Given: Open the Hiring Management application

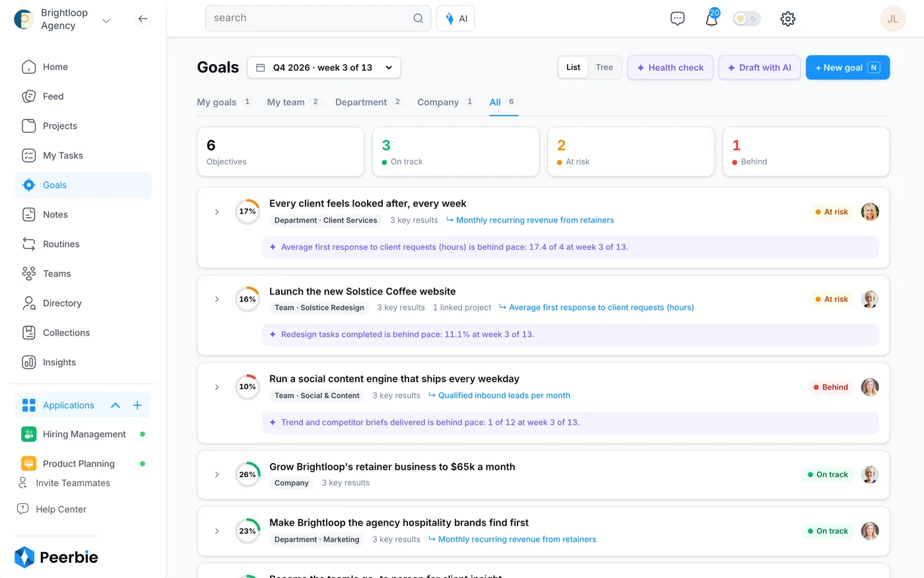Looking at the screenshot, I should coord(83,434).
